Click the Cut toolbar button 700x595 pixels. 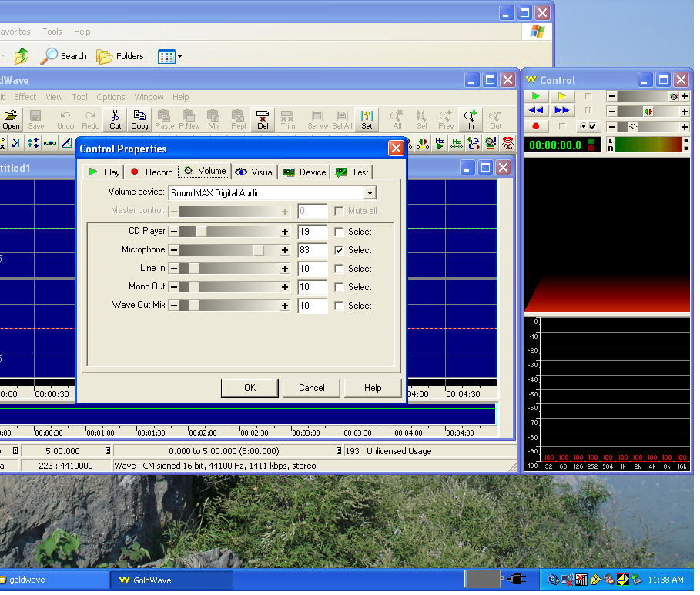click(x=116, y=119)
